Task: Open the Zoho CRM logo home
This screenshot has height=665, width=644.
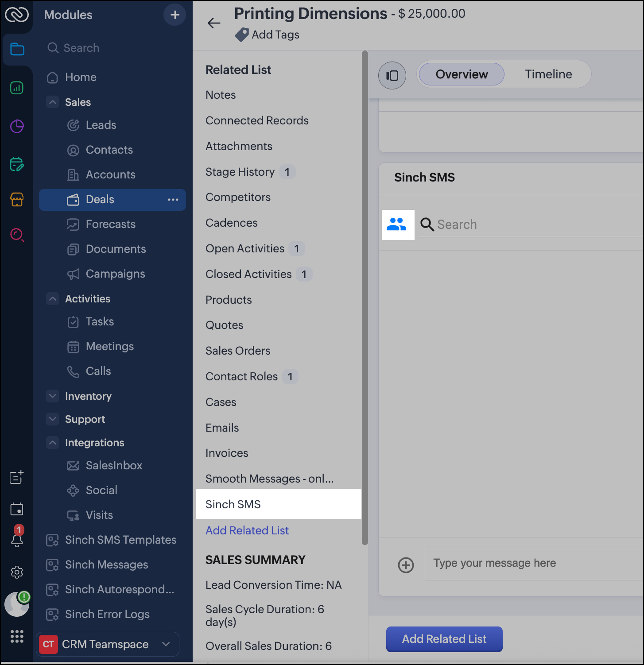Action: [x=17, y=15]
